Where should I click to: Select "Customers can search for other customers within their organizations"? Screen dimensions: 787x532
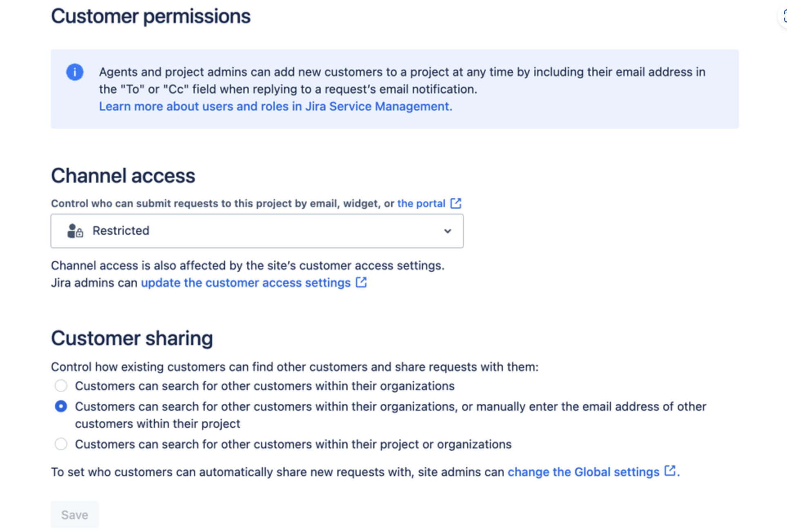coord(61,385)
